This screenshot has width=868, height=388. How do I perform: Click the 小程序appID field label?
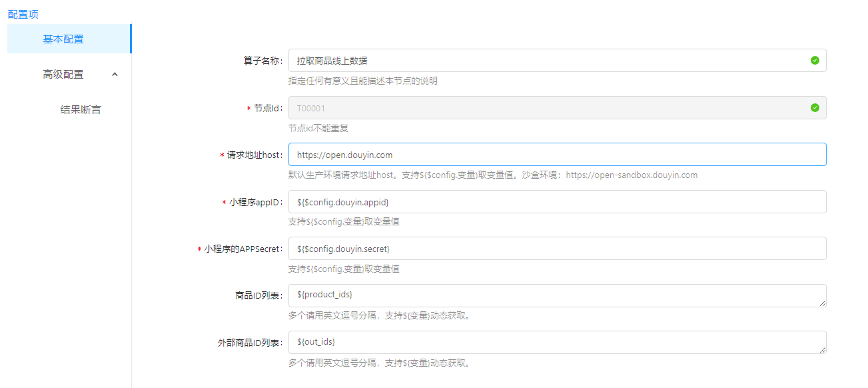click(x=256, y=202)
